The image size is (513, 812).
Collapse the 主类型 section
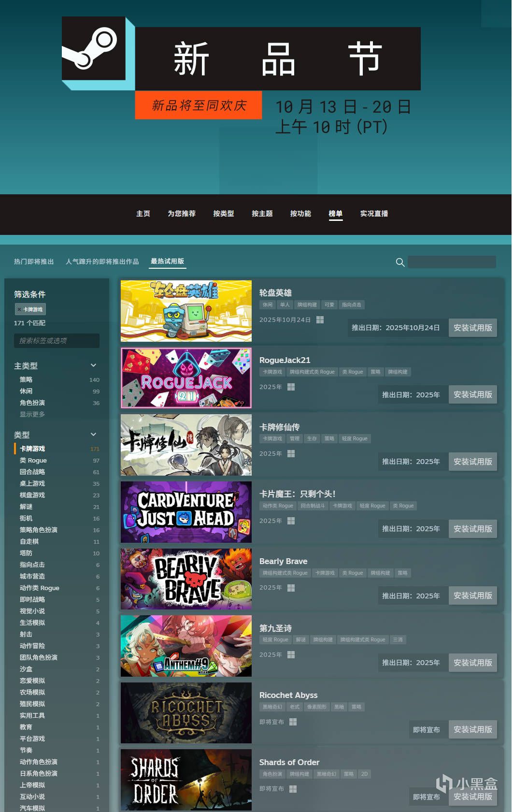pos(93,365)
